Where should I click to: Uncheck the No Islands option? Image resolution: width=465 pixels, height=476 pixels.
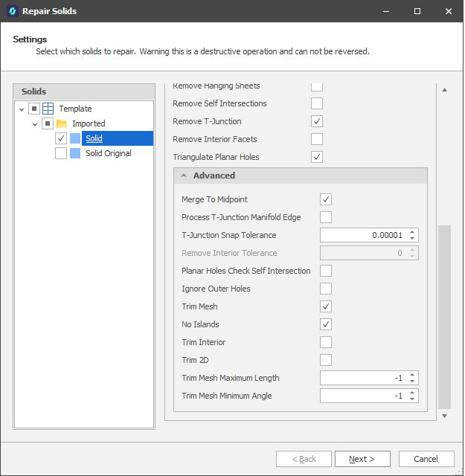tap(326, 324)
